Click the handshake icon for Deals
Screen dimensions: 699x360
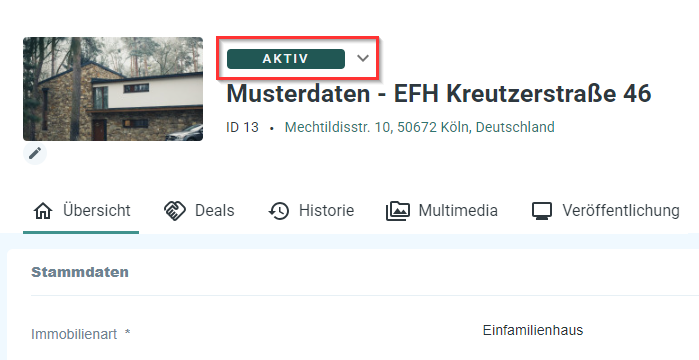coord(175,211)
